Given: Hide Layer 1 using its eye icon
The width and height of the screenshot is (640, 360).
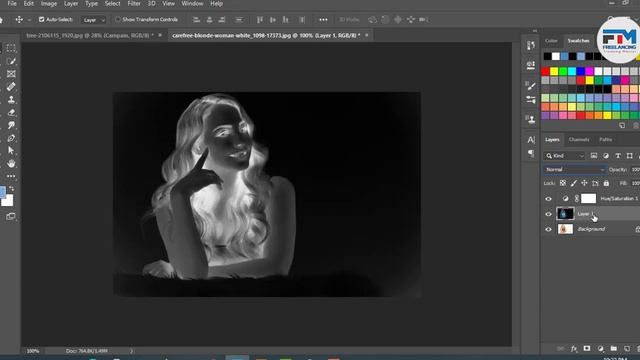Looking at the screenshot, I should click(x=548, y=214).
